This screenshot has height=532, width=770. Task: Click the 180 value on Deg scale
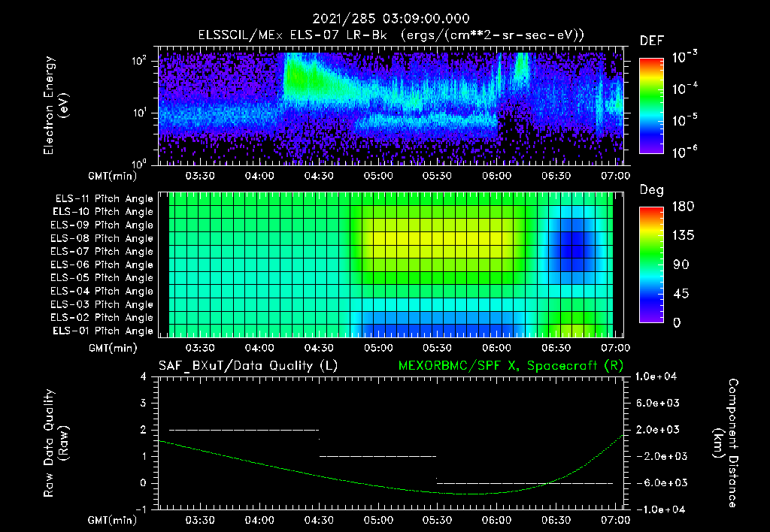coord(683,207)
